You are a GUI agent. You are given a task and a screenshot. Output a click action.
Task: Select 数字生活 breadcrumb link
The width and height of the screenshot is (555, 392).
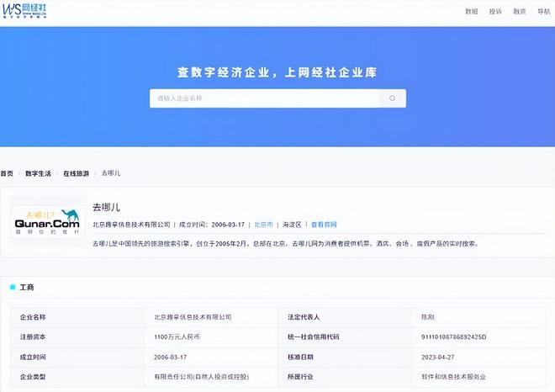coord(38,172)
